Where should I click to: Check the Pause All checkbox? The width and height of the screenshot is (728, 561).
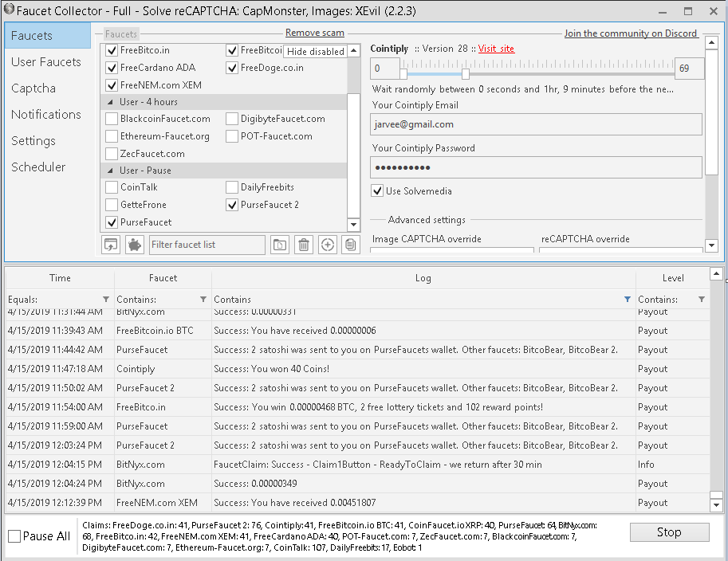pyautogui.click(x=14, y=536)
